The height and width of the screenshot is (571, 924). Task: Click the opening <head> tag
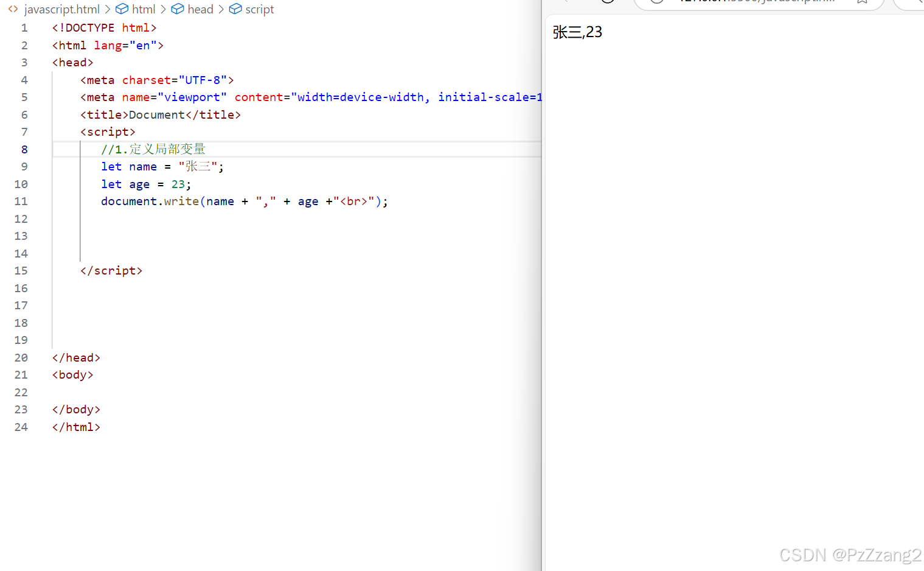73,63
